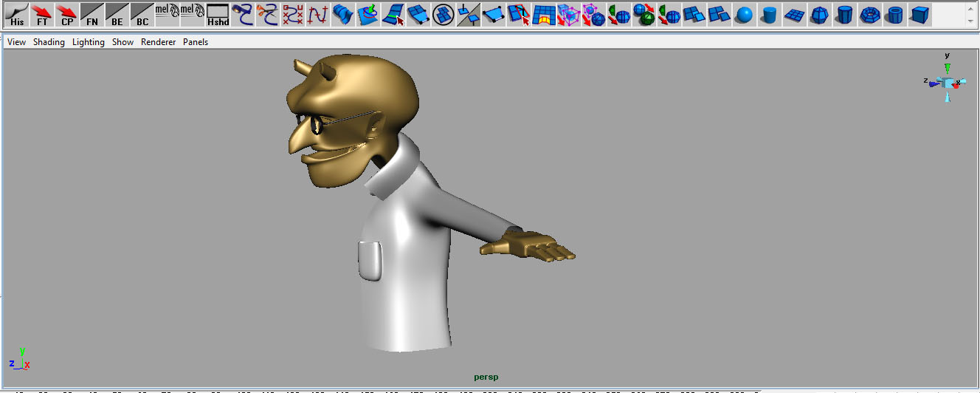Click the curve icon with red X marks
This screenshot has width=980, height=393.
click(293, 15)
